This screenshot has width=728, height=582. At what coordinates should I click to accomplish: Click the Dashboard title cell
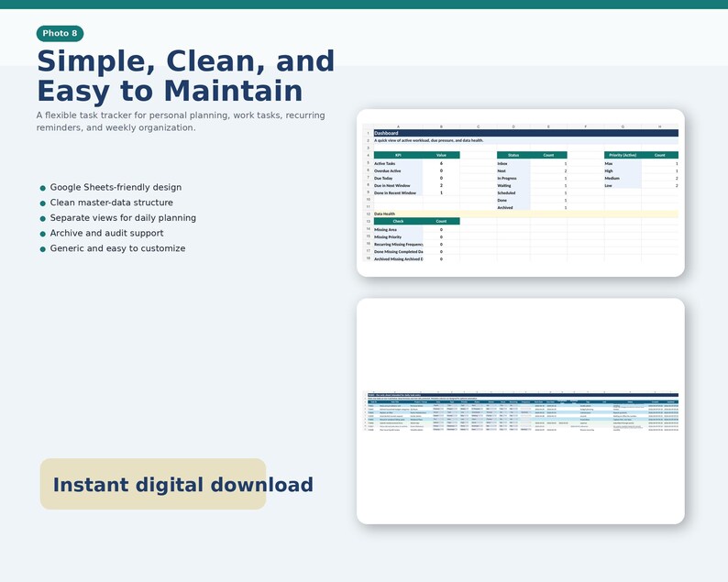[526, 133]
